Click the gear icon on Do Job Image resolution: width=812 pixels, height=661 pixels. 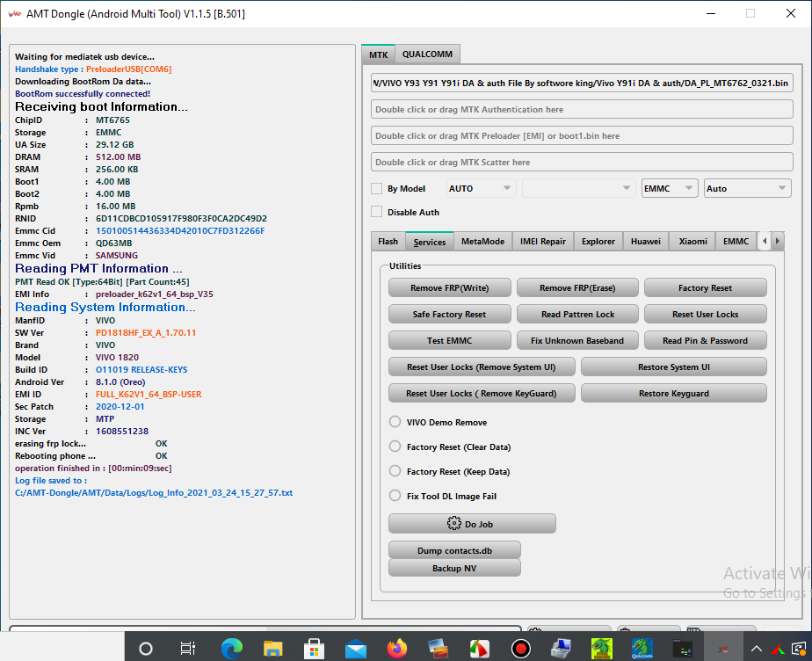pyautogui.click(x=453, y=523)
